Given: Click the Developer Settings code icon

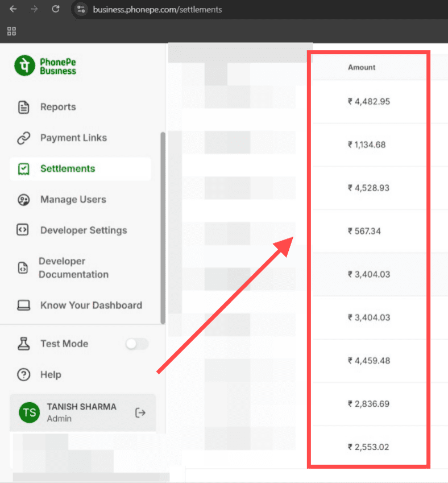Looking at the screenshot, I should [23, 230].
